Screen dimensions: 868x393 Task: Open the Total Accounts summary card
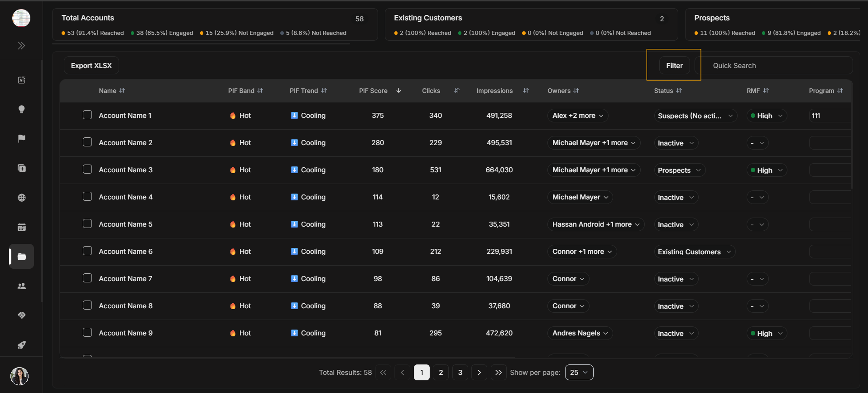pyautogui.click(x=215, y=24)
